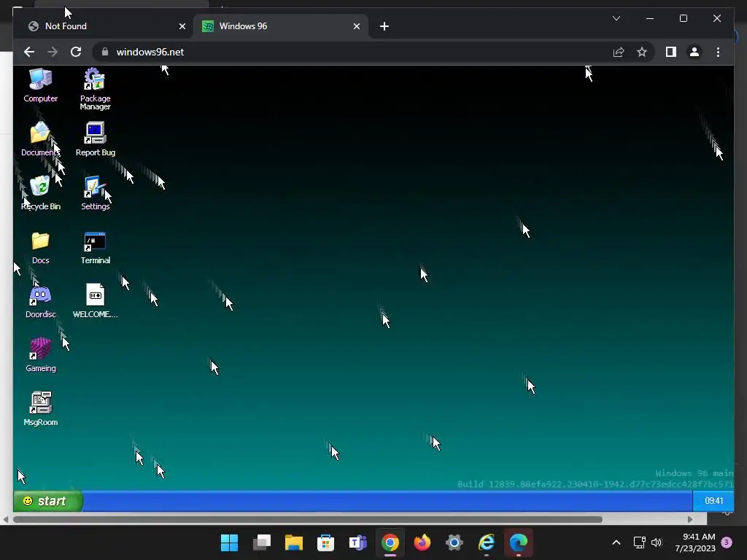Show hidden system tray icons
This screenshot has width=747, height=560.
click(x=616, y=542)
